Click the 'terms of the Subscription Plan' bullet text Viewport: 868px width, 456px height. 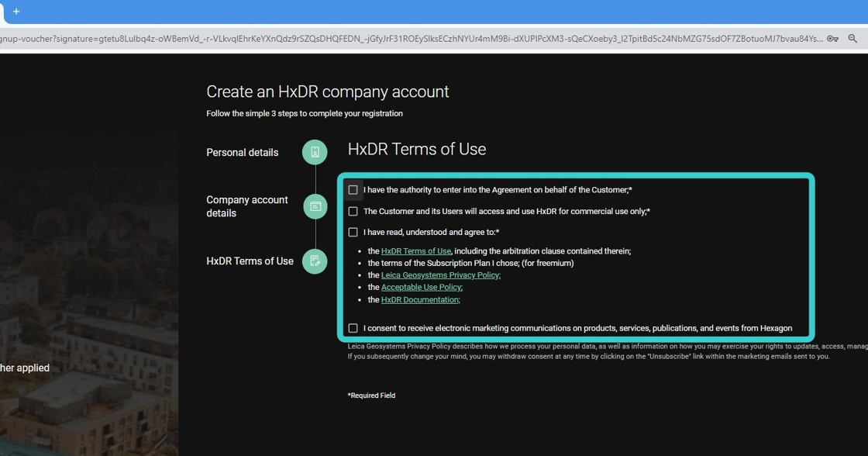(470, 263)
